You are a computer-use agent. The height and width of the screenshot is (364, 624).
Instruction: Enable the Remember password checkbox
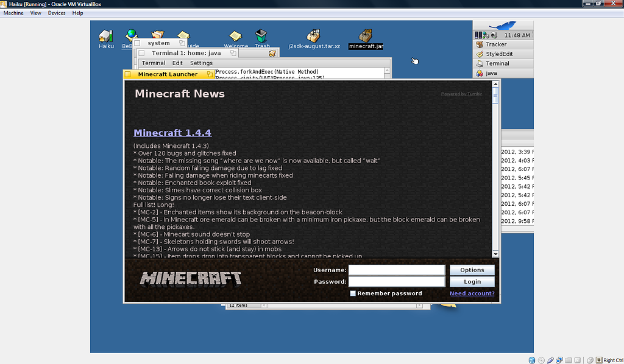pyautogui.click(x=352, y=293)
